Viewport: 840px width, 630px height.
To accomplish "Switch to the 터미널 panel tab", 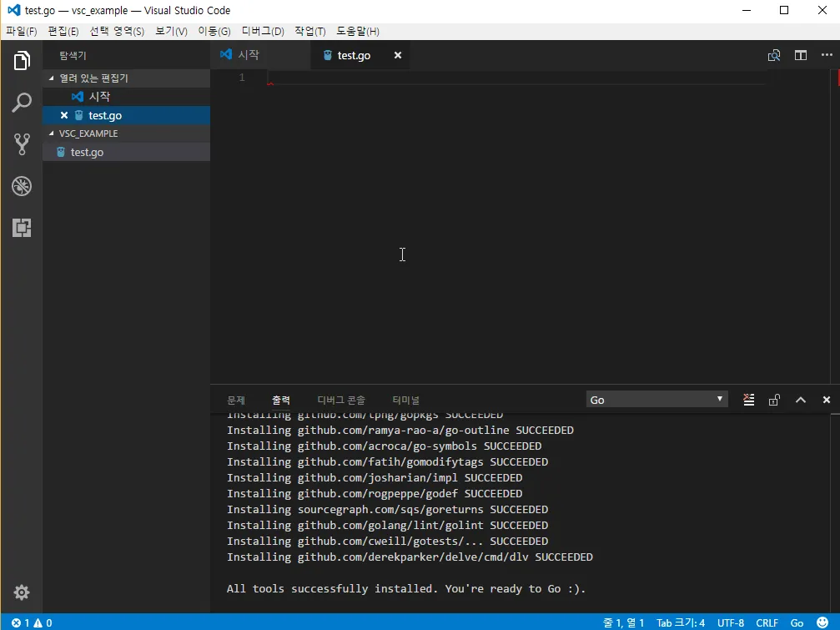I will pos(405,401).
